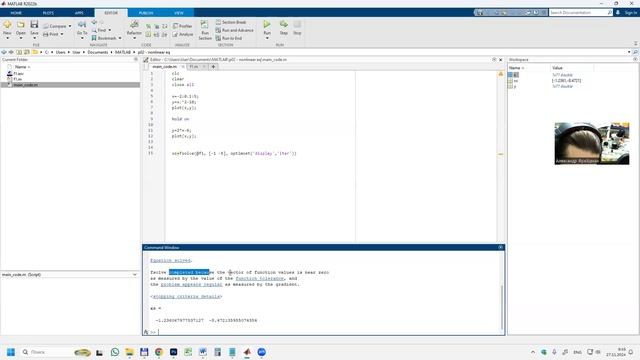Click the Bookmark button
The height and width of the screenshot is (360, 640).
105,38
